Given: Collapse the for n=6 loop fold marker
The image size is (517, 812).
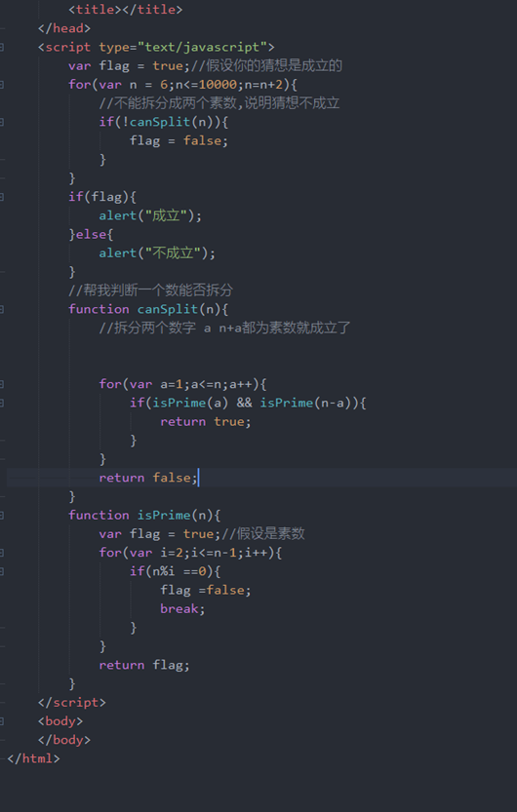Looking at the screenshot, I should tap(2, 85).
